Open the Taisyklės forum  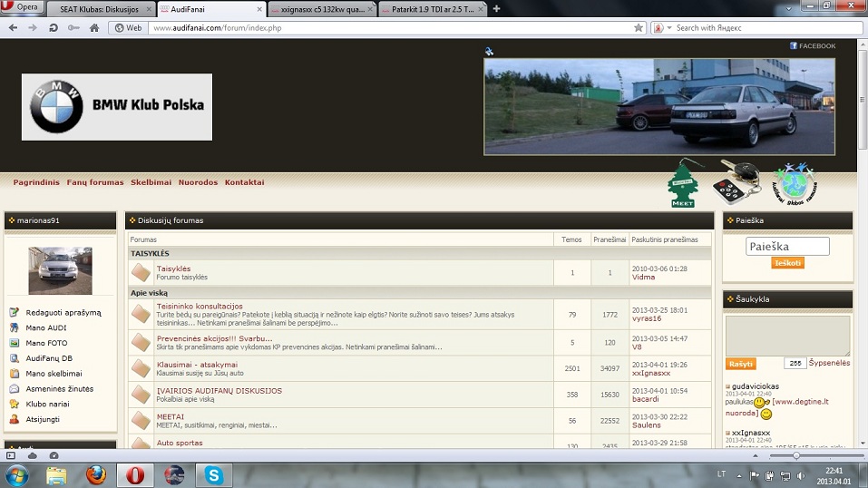click(x=173, y=268)
